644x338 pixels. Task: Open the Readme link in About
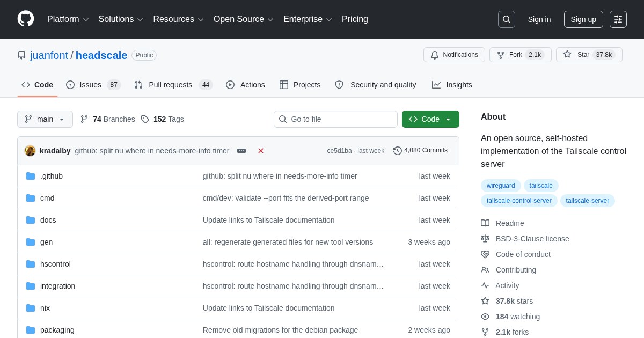pos(502,223)
